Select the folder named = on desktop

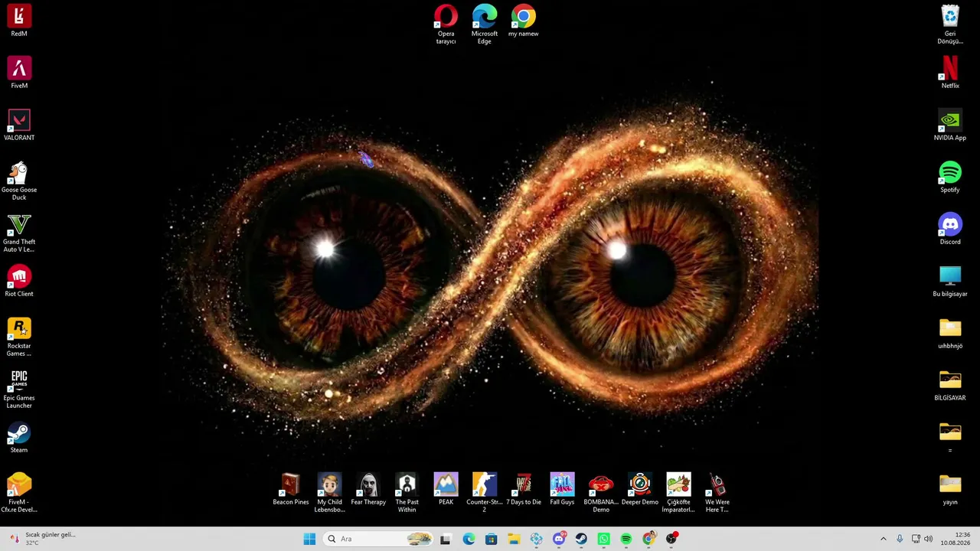[x=950, y=437]
